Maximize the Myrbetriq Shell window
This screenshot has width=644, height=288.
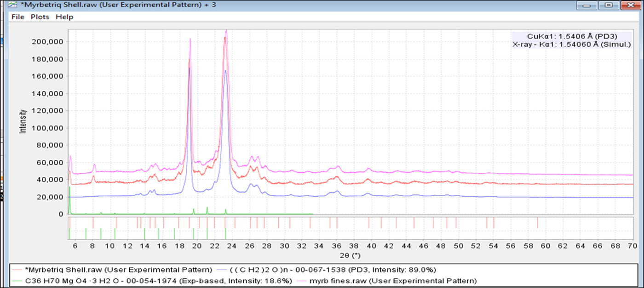tap(609, 5)
